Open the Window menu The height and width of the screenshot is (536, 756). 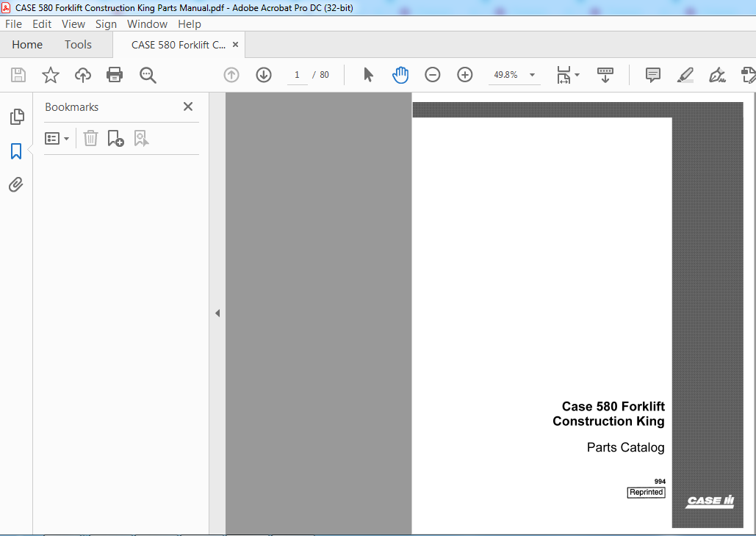147,24
